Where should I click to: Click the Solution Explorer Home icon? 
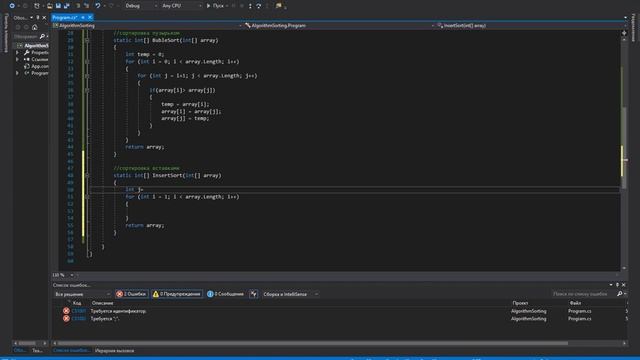click(35, 27)
